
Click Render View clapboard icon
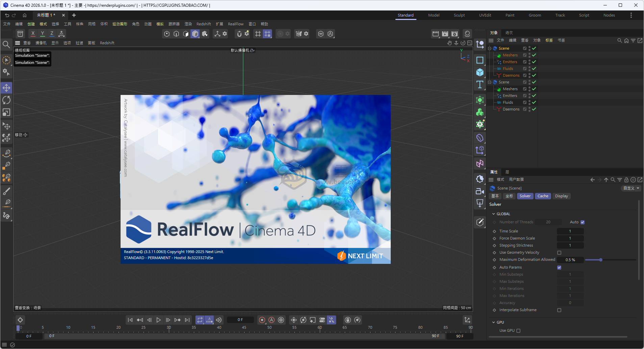click(x=436, y=34)
